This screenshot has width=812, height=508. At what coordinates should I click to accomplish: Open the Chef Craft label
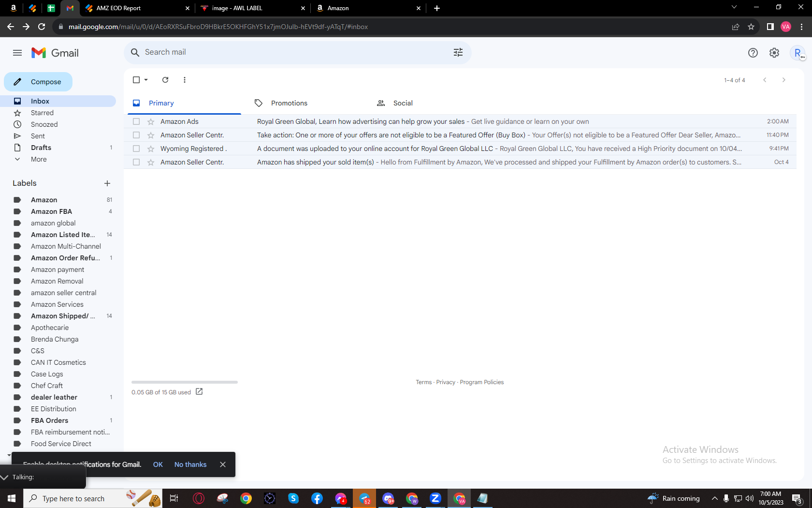click(47, 386)
